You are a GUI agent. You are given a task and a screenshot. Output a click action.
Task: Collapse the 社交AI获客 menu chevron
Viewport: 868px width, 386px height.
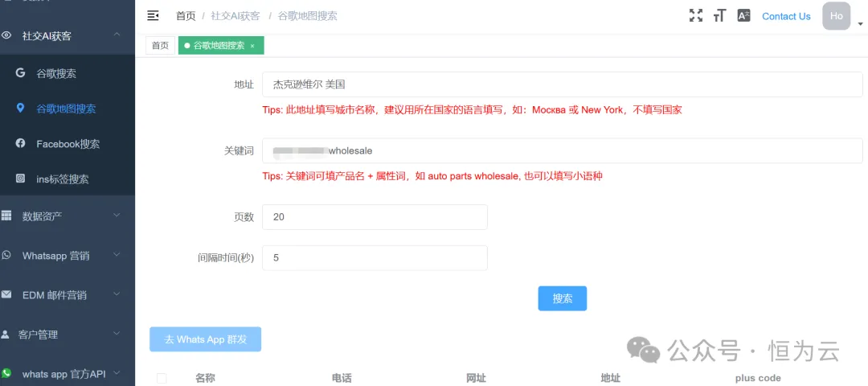point(117,35)
